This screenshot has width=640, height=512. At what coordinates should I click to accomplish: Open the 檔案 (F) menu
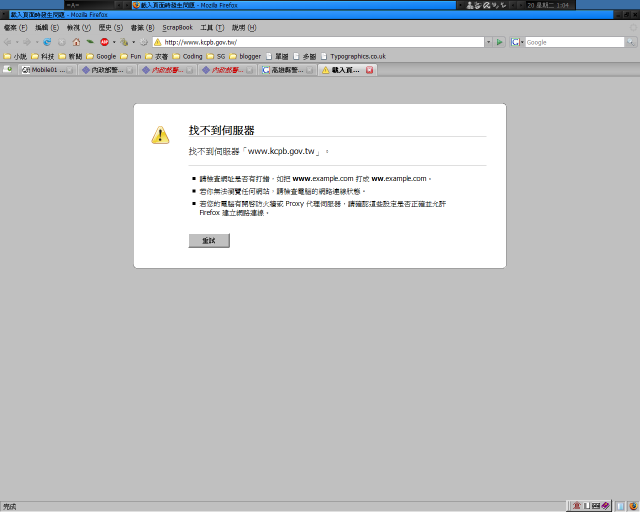pyautogui.click(x=16, y=28)
